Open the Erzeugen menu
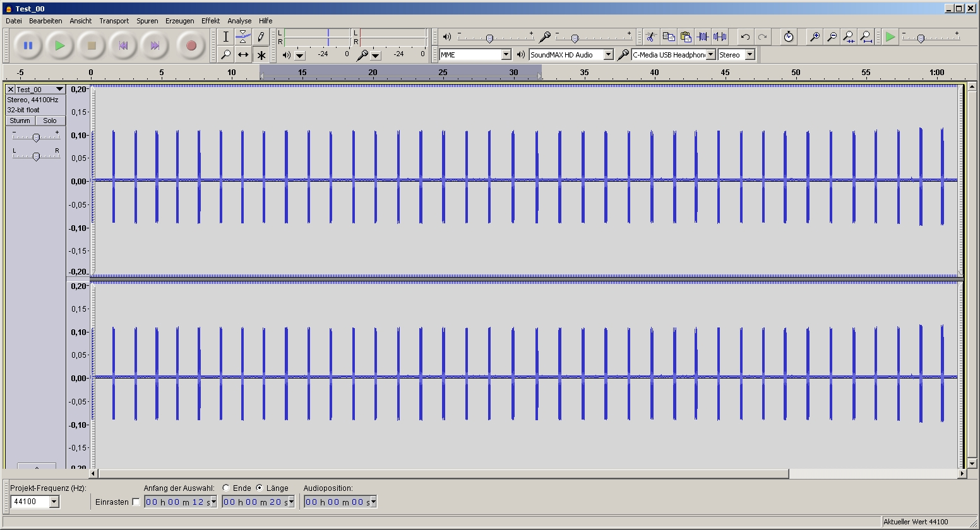The width and height of the screenshot is (980, 530). [x=180, y=21]
